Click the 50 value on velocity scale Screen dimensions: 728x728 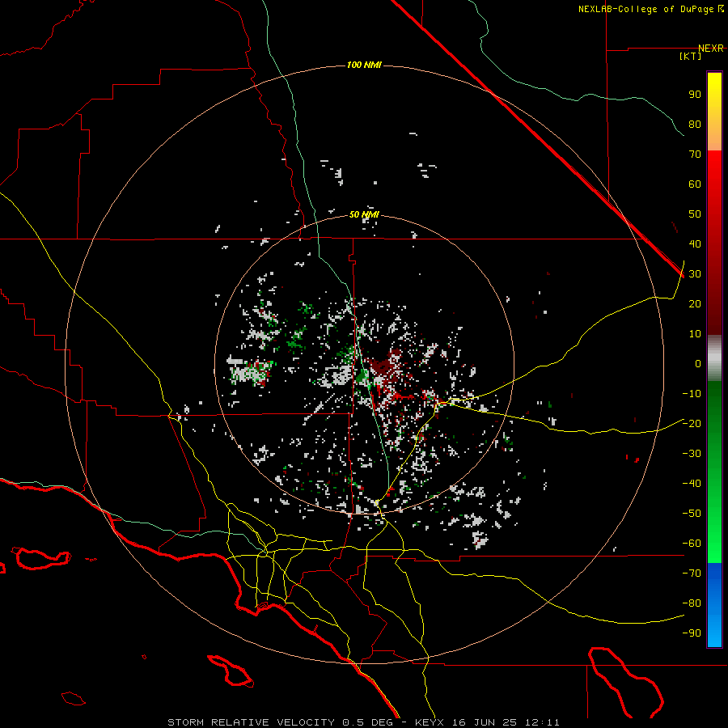pos(695,214)
